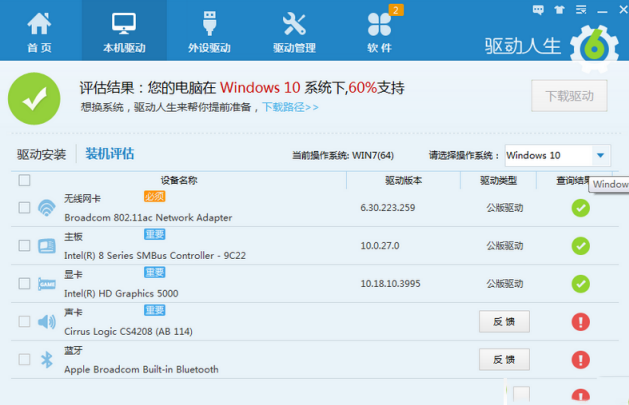
Task: Open the main menu icon in title bar
Action: 581,10
